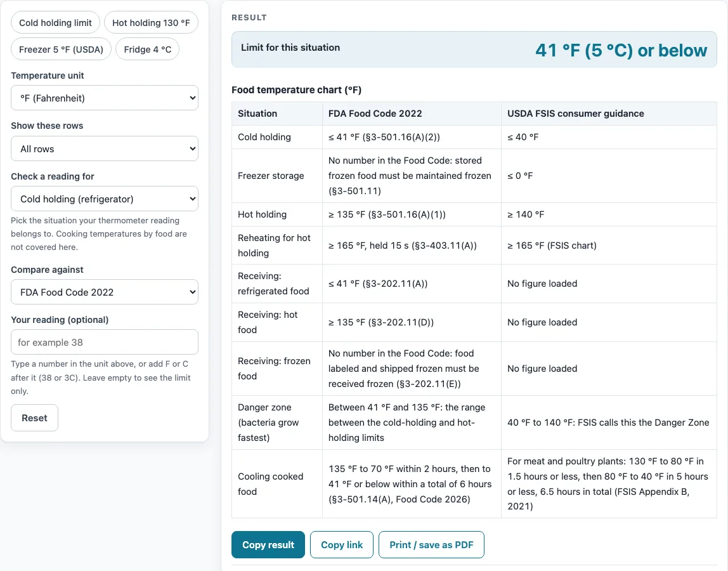Focus the Your reading input field
728x571 pixels.
point(105,343)
